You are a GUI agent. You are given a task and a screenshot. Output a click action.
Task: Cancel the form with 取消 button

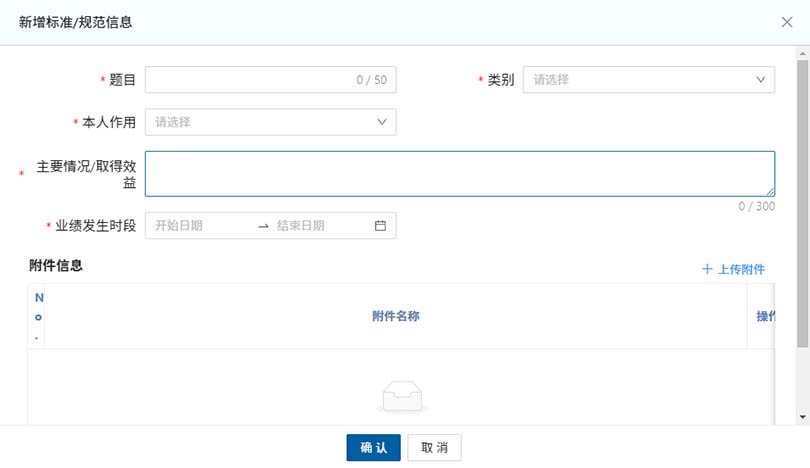click(x=434, y=448)
